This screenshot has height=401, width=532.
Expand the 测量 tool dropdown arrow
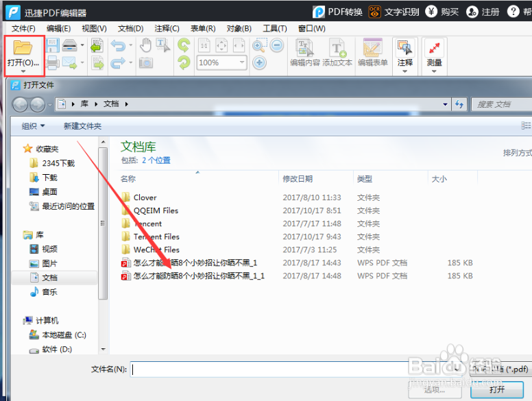coord(434,71)
